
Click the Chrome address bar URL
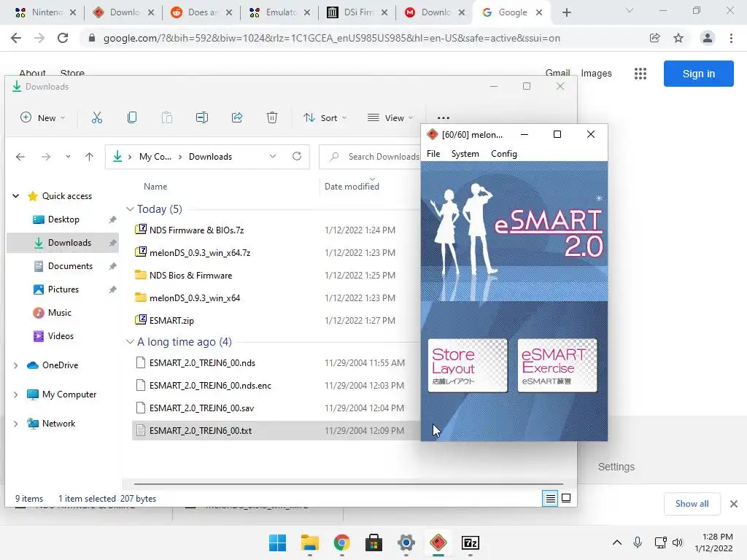tap(332, 38)
